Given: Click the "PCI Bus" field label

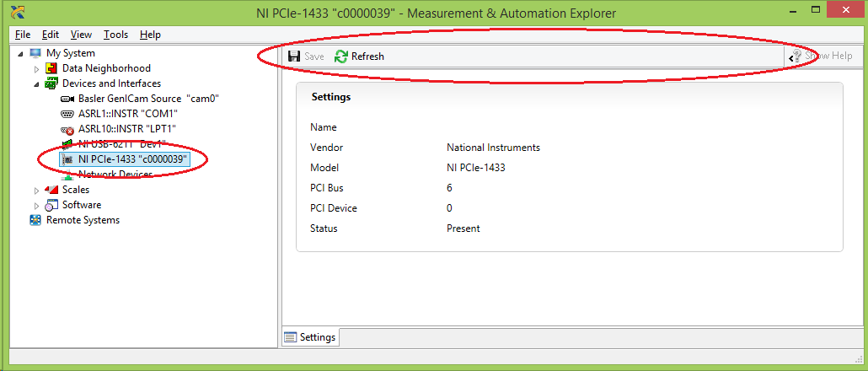Looking at the screenshot, I should 327,188.
